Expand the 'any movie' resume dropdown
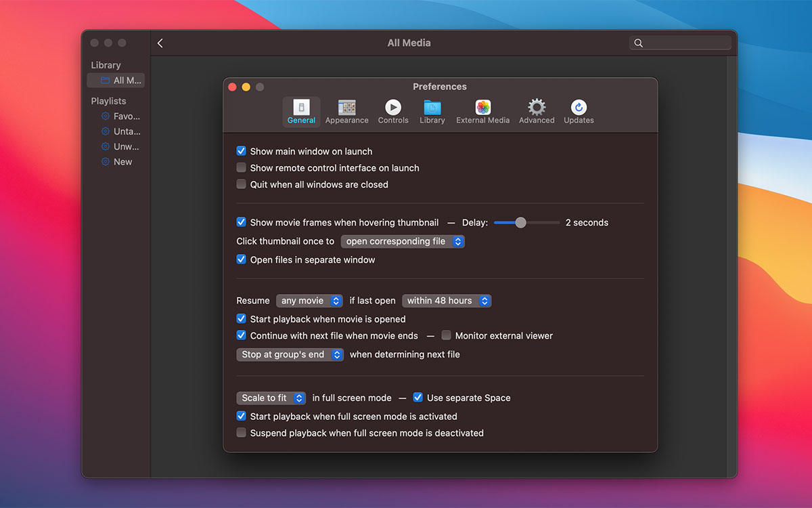Screen dimensions: 812x508 [x=309, y=301]
